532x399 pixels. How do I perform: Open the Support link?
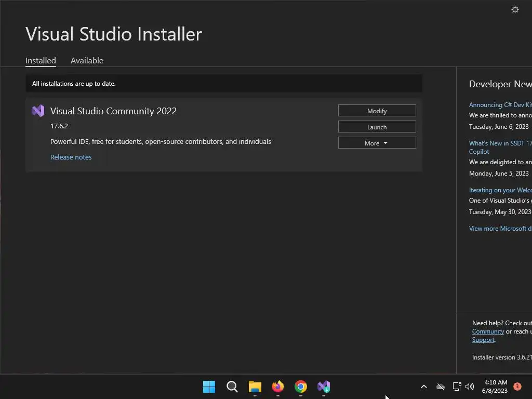(483, 340)
